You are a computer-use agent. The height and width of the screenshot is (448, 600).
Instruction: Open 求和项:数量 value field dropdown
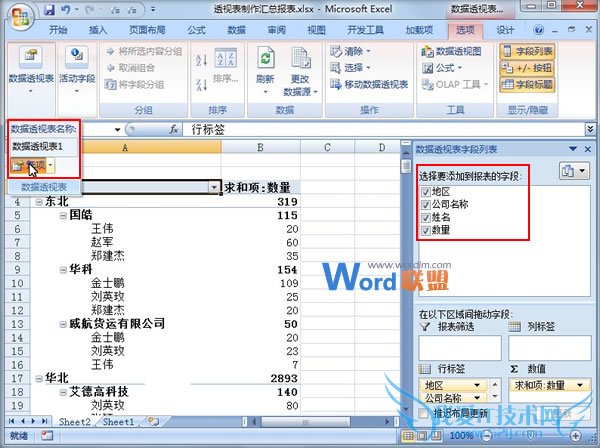(x=580, y=385)
